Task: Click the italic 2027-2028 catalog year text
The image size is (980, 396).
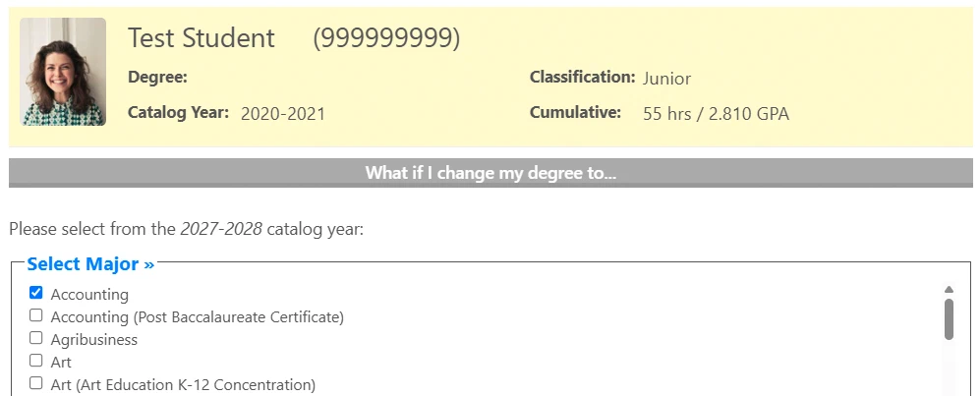Action: 221,229
